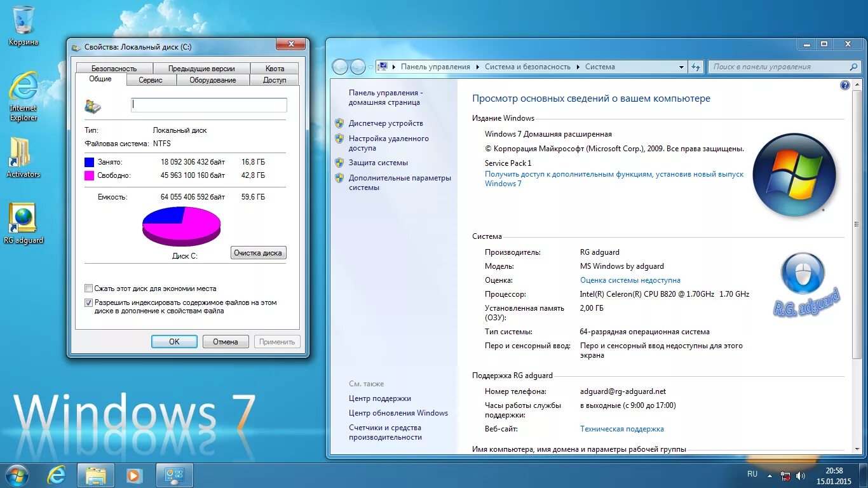868x488 pixels.
Task: Switch to the Предыдущие версии tab
Action: point(201,69)
